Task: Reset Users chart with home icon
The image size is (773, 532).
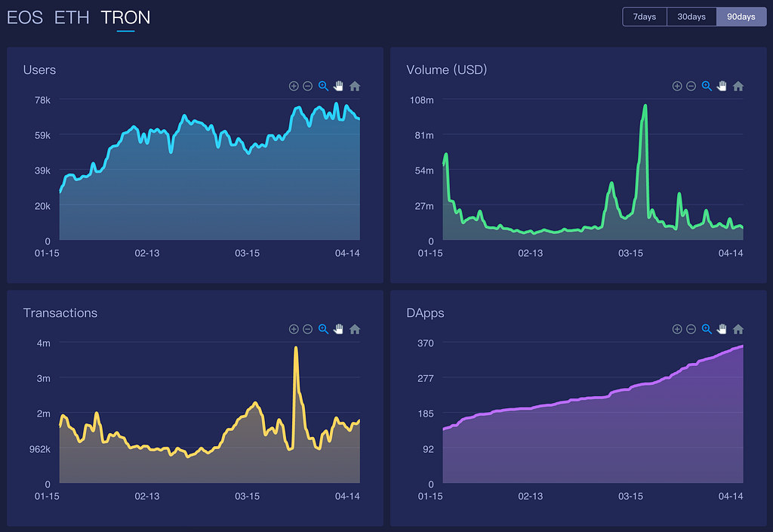Action: pos(355,86)
